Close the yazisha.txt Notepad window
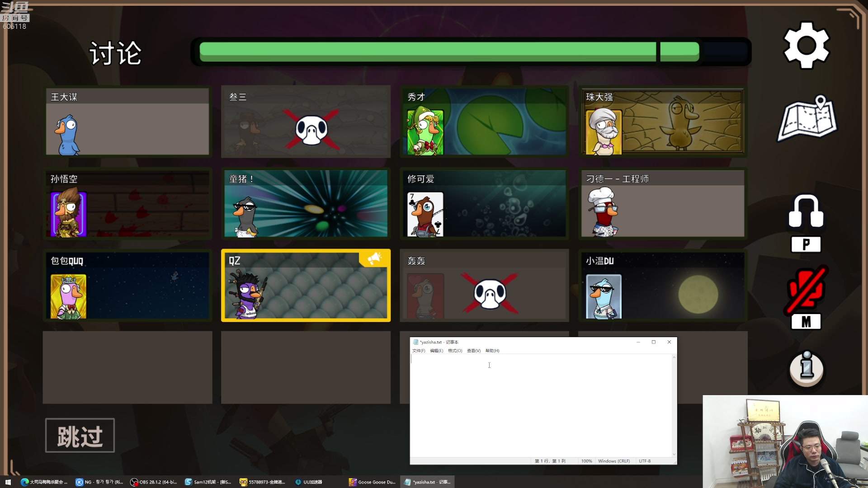Screen dimensions: 868x488 669,342
